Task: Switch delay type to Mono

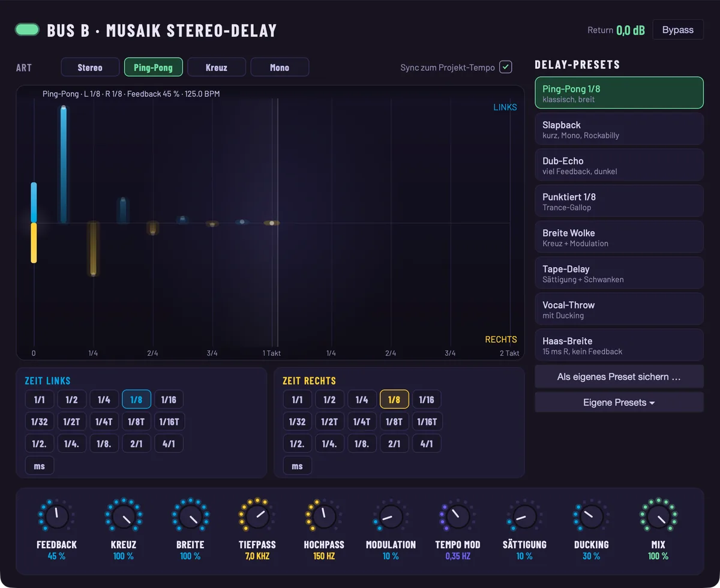Action: [x=280, y=67]
